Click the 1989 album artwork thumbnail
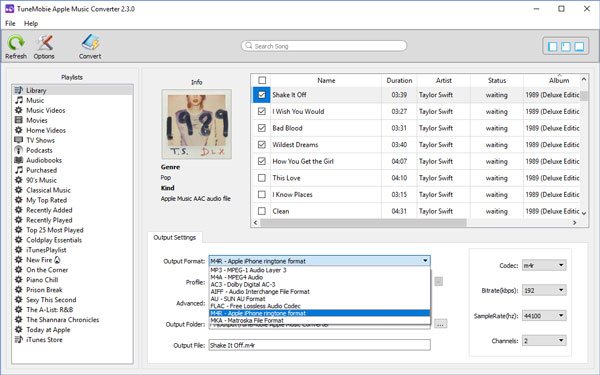The height and width of the screenshot is (375, 600). (197, 124)
